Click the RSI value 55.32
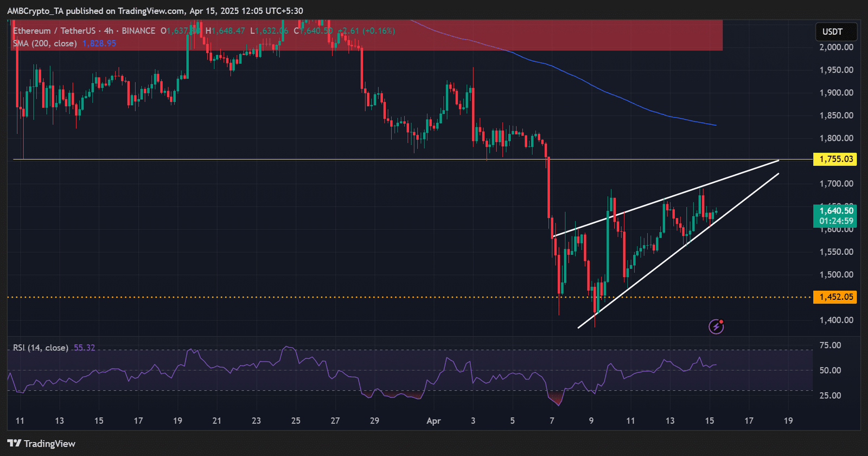 [x=84, y=348]
